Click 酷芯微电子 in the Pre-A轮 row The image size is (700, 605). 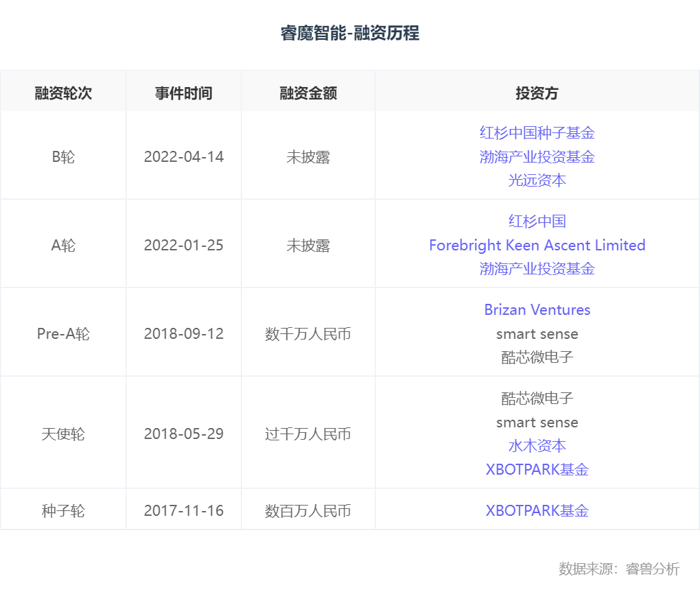click(x=537, y=357)
